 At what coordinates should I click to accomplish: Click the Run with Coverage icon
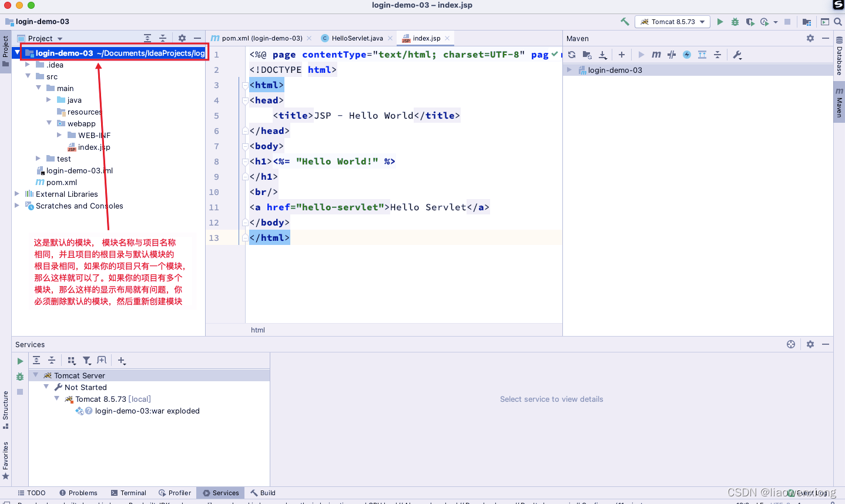click(750, 22)
